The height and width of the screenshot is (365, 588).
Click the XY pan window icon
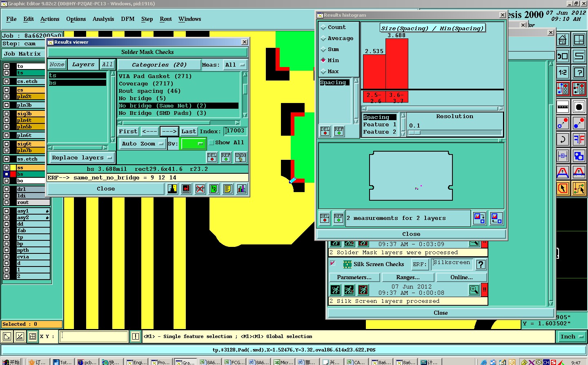[579, 40]
